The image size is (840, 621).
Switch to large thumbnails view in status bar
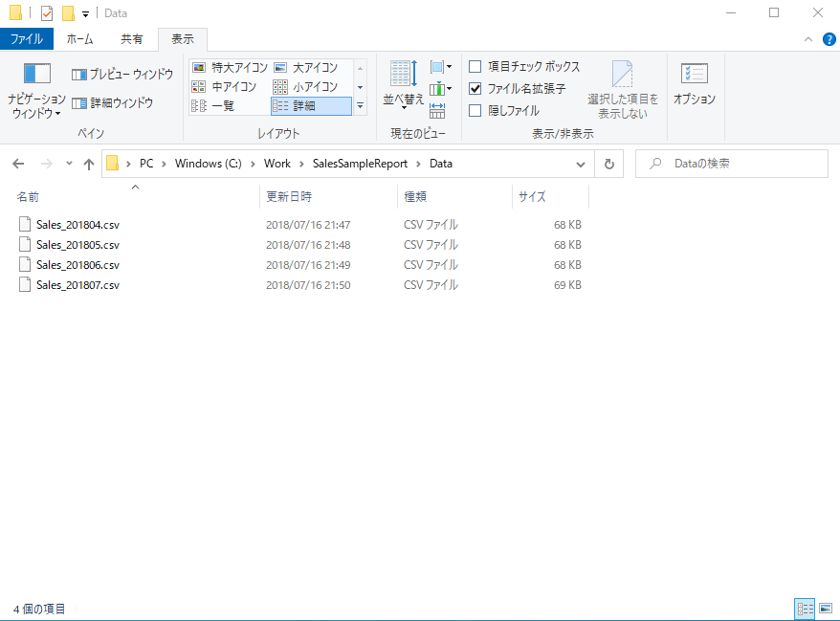[x=826, y=610]
